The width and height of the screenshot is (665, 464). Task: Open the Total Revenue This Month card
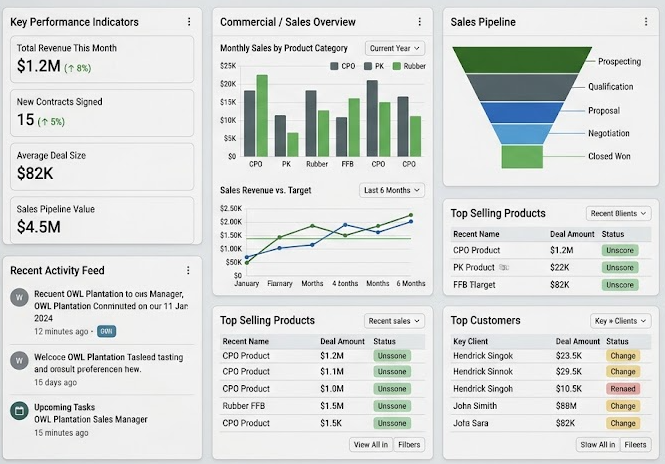[x=102, y=59]
